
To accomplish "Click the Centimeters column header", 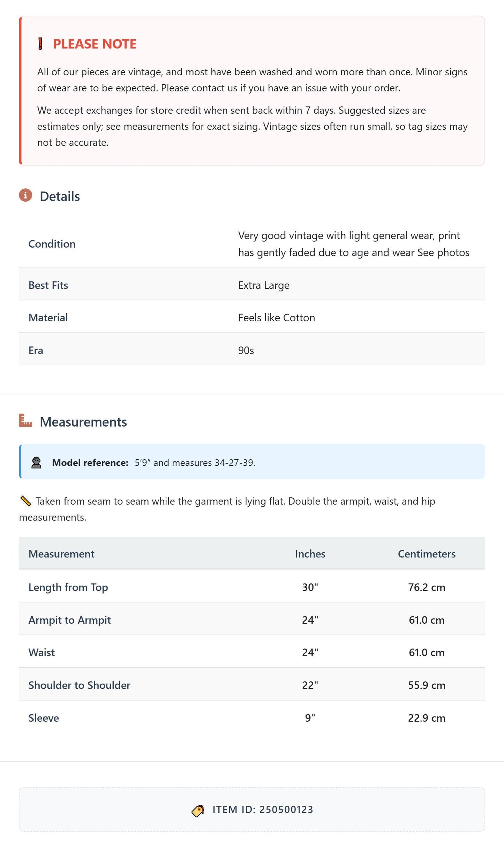I will (427, 554).
